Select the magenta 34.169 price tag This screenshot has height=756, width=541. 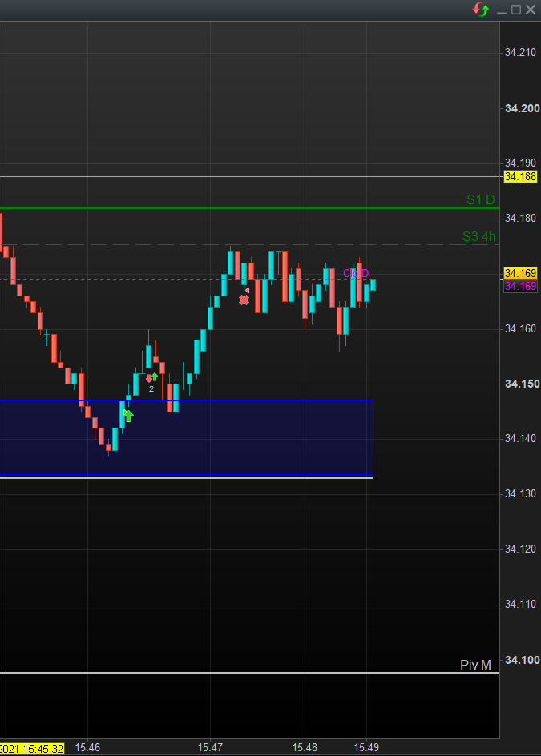(520, 286)
